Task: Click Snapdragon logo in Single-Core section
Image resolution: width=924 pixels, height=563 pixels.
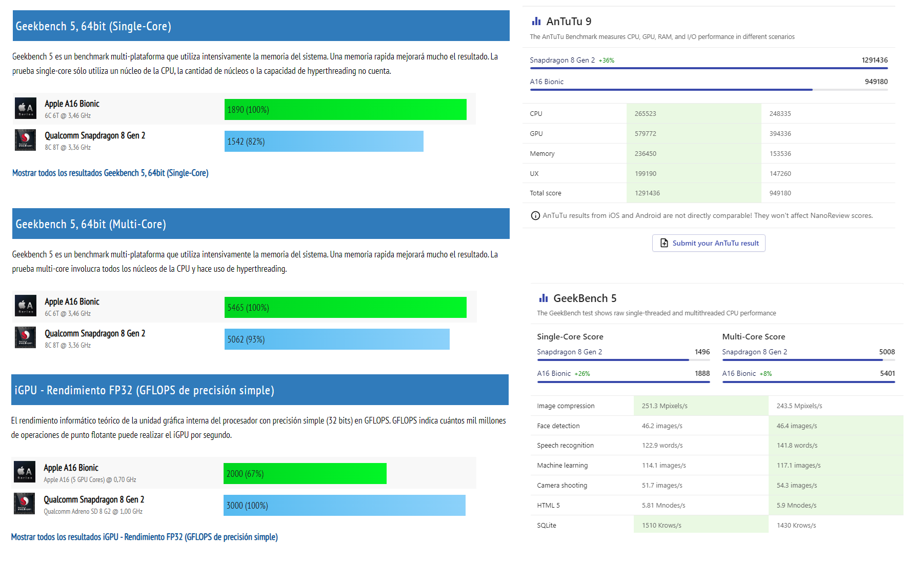Action: pyautogui.click(x=26, y=140)
